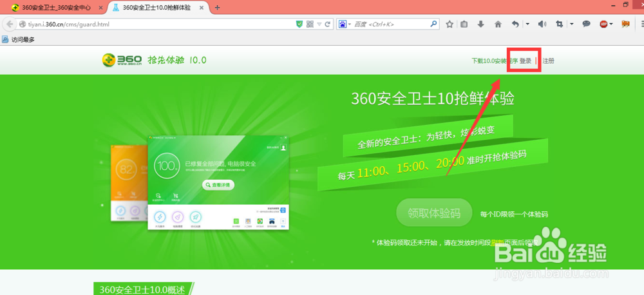Select the 360安全卫士10.0抢鲜体验 tab
The height and width of the screenshot is (295, 644).
click(156, 7)
